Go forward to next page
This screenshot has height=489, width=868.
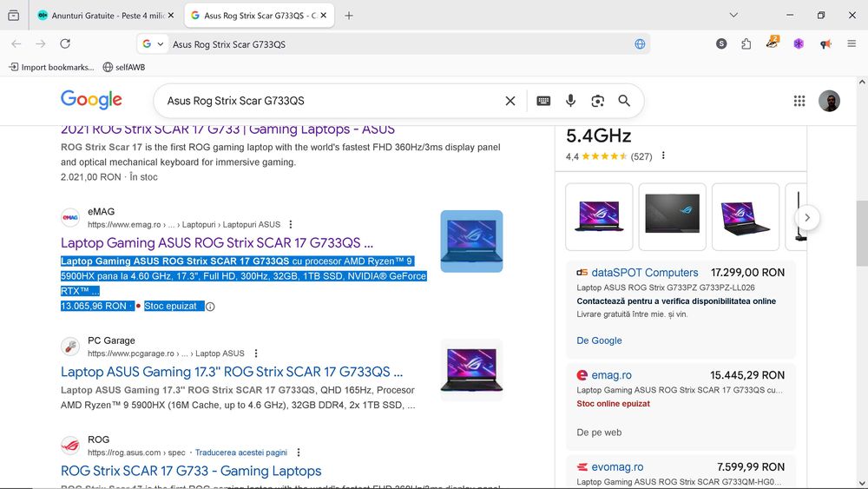pos(41,43)
